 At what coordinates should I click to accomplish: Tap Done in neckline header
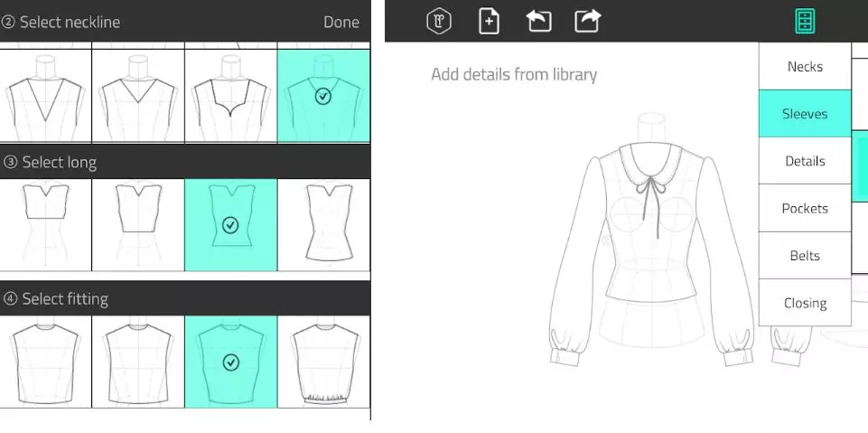tap(341, 22)
